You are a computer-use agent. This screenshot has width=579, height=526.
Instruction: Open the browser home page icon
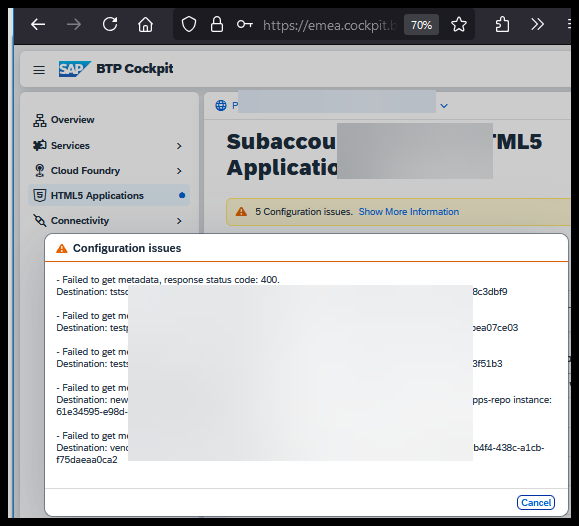coord(145,25)
